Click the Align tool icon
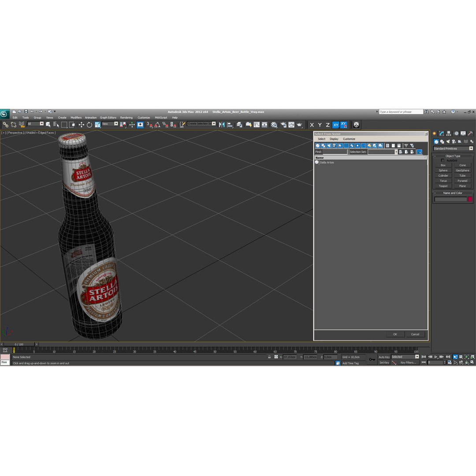The width and height of the screenshot is (476, 476). [x=230, y=125]
